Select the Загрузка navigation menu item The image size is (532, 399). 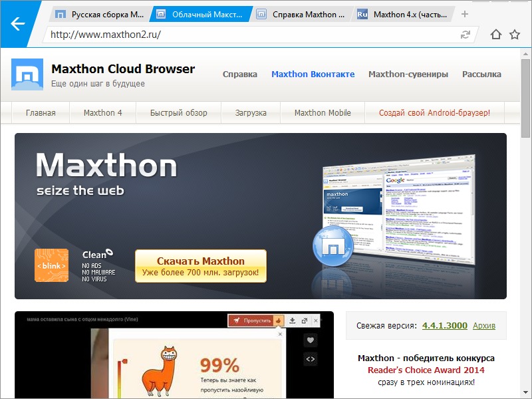pyautogui.click(x=250, y=112)
